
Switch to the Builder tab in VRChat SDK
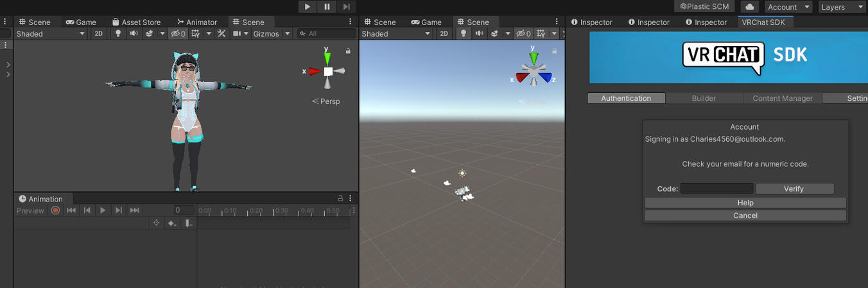[x=704, y=98]
